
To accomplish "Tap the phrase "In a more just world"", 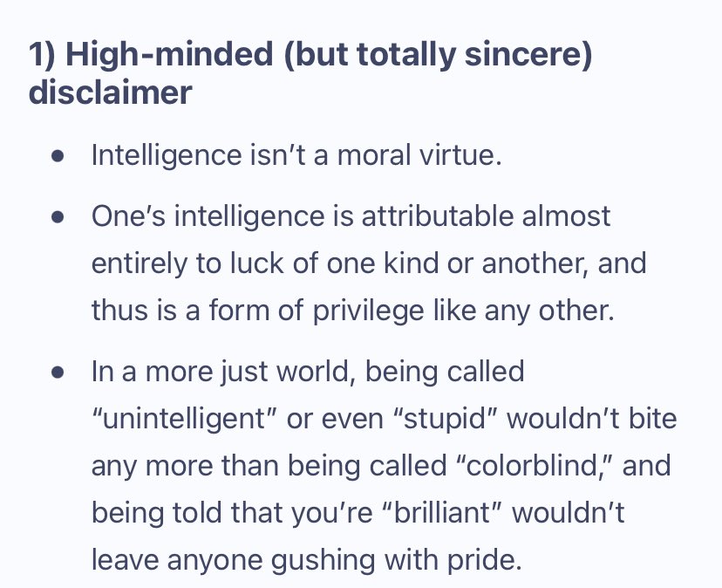I will point(223,373).
